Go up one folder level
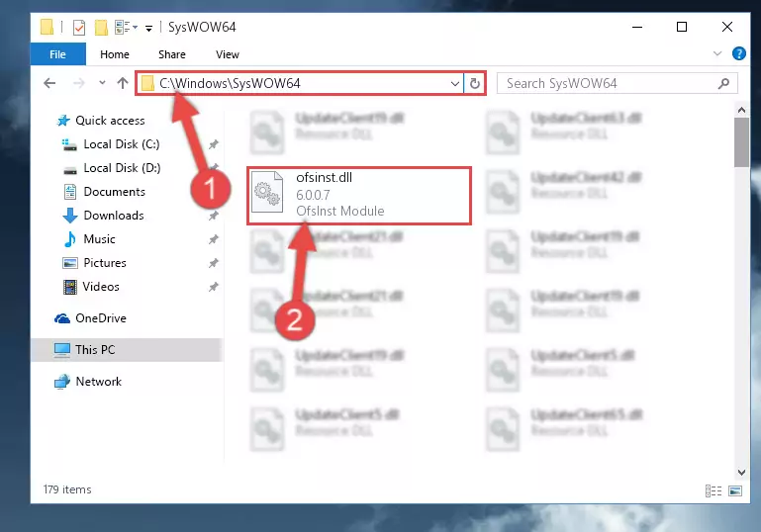The width and height of the screenshot is (761, 532). (123, 83)
